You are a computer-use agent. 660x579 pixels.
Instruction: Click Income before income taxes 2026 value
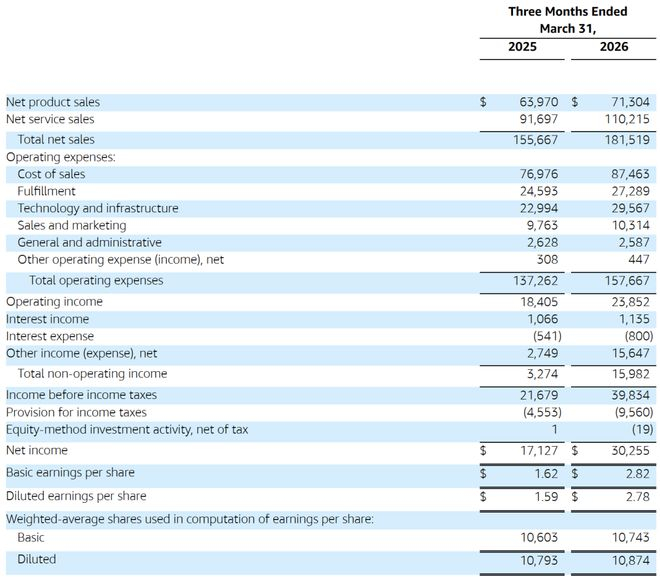click(631, 395)
